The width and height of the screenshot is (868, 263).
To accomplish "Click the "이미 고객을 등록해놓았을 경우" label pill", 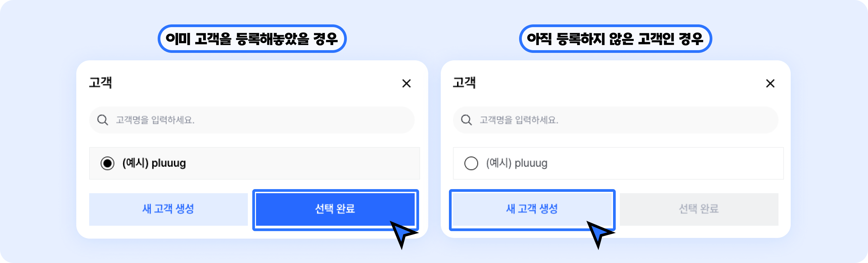I will click(252, 39).
